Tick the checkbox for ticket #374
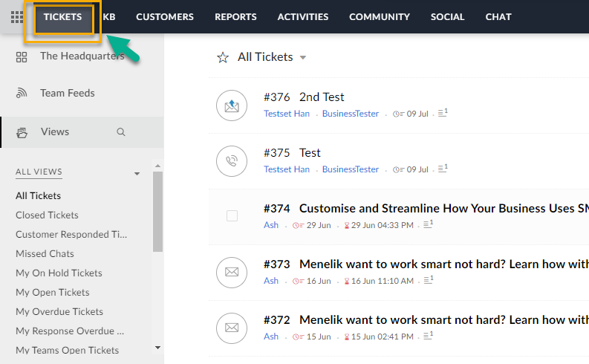The width and height of the screenshot is (589, 364). pyautogui.click(x=232, y=215)
